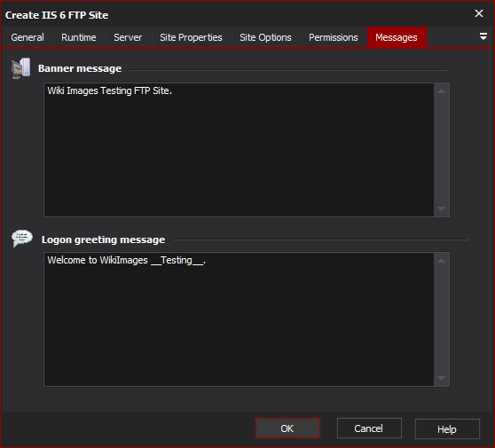Viewport: 495px width, 448px height.
Task: Open the Runtime tab
Action: (x=79, y=37)
